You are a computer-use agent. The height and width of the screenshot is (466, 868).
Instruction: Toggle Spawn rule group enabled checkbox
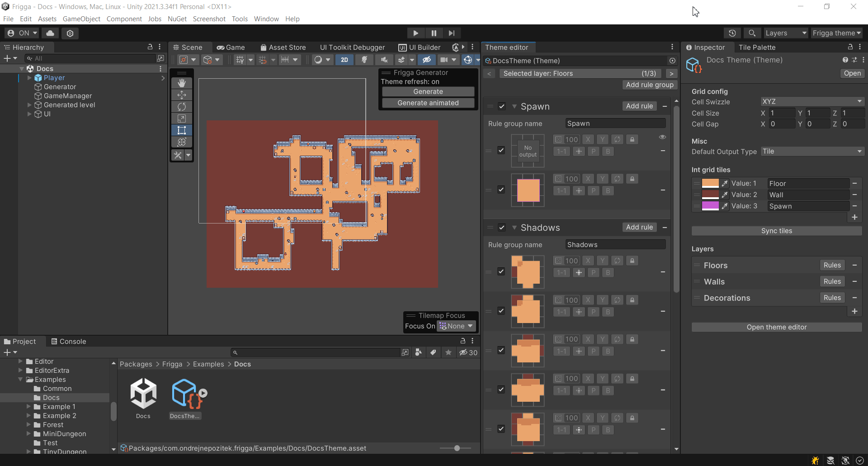click(x=501, y=106)
